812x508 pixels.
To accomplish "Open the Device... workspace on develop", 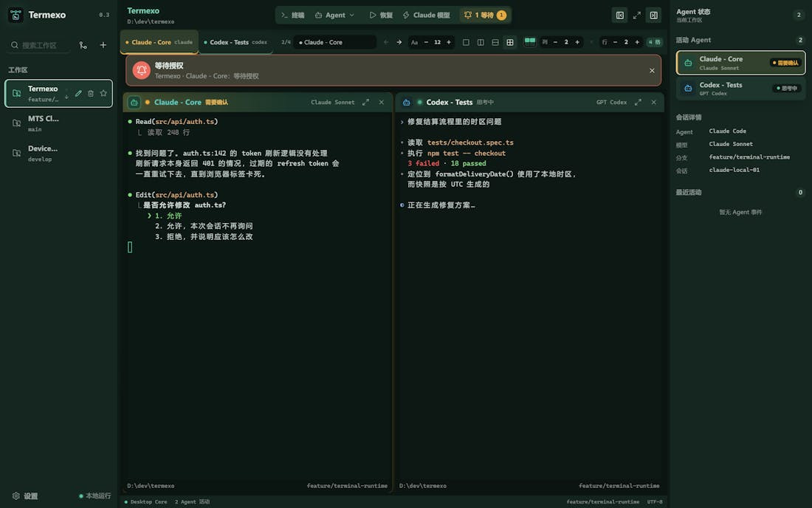I will [x=58, y=154].
